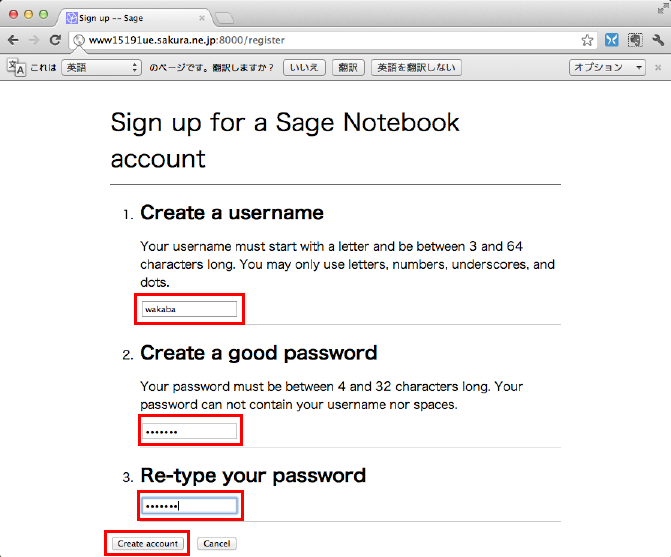The image size is (671, 557).
Task: Click the Create account button
Action: (147, 543)
